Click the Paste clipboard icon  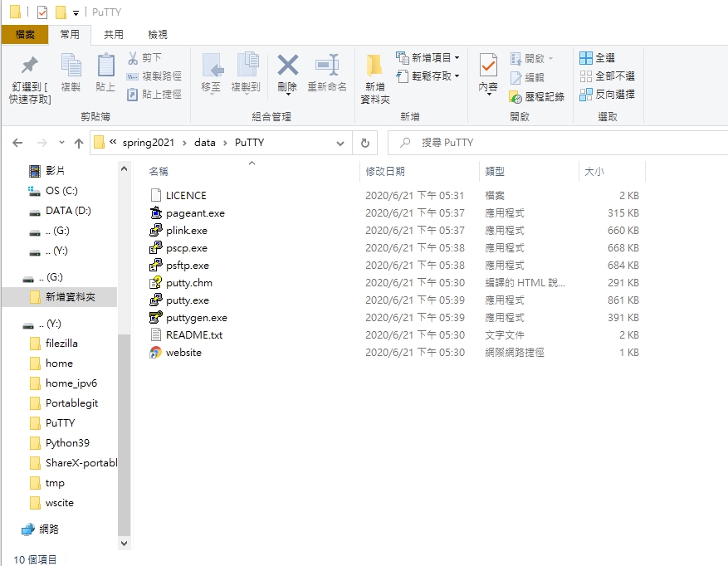pyautogui.click(x=106, y=65)
